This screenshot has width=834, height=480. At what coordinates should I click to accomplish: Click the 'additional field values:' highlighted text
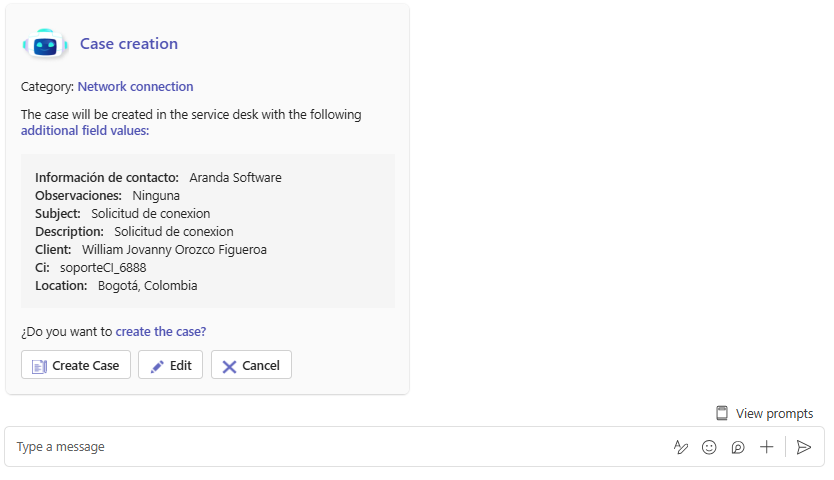[x=85, y=131]
